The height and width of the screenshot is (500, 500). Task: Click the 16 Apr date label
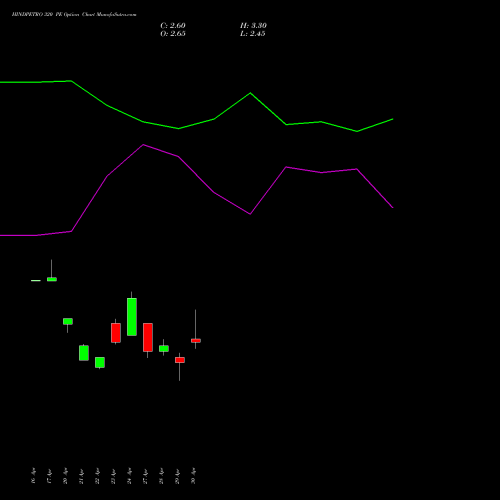tap(33, 476)
